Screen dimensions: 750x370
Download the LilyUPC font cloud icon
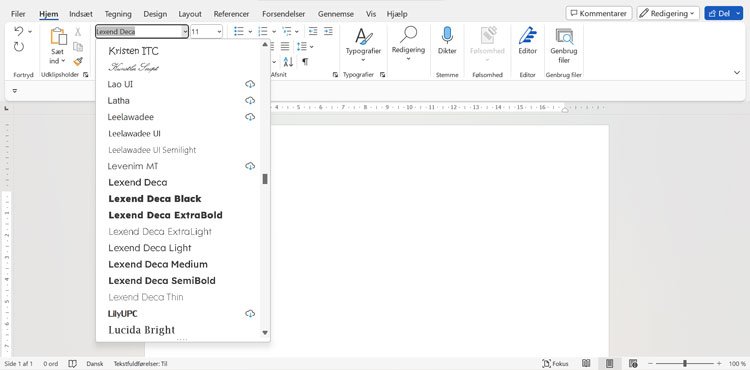[250, 314]
